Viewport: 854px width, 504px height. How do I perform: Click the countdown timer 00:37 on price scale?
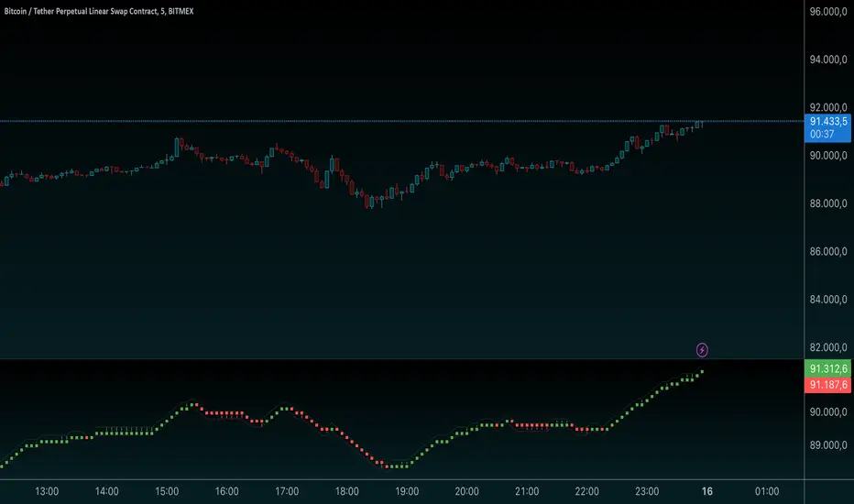click(x=822, y=134)
